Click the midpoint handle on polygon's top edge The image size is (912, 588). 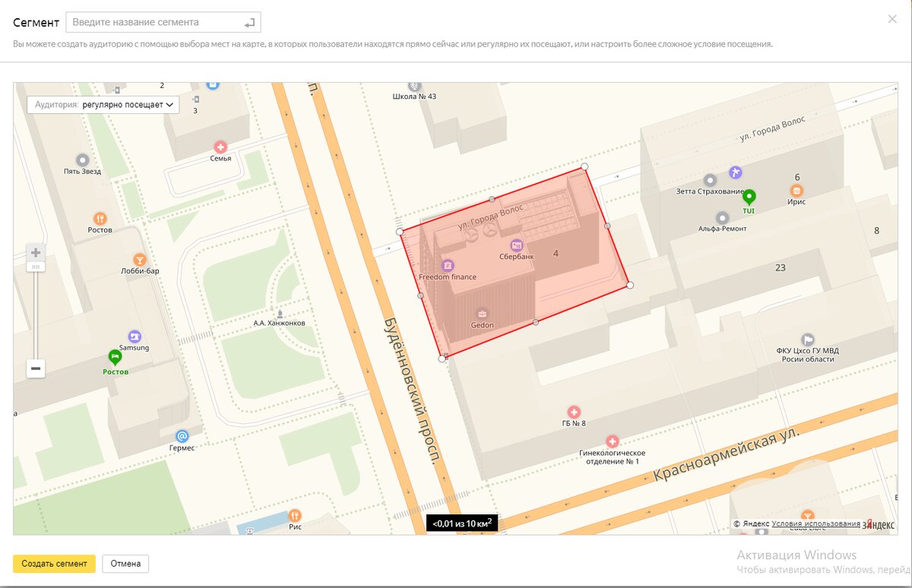click(492, 199)
